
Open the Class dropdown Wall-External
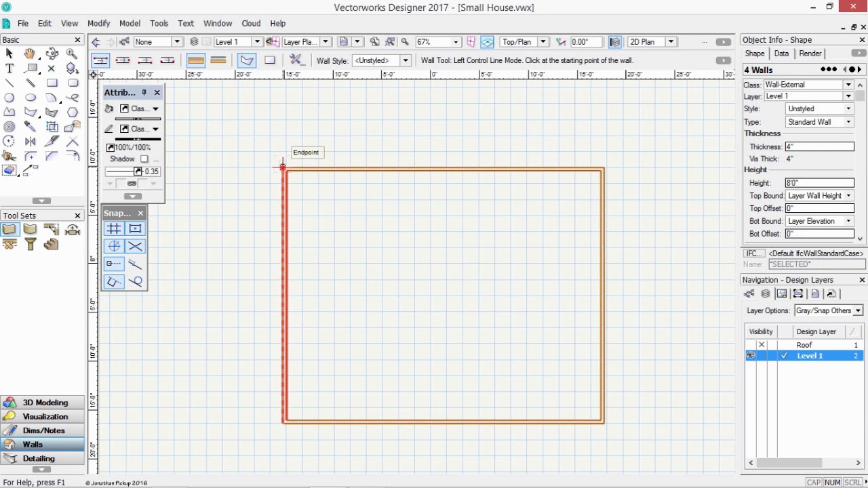click(808, 85)
